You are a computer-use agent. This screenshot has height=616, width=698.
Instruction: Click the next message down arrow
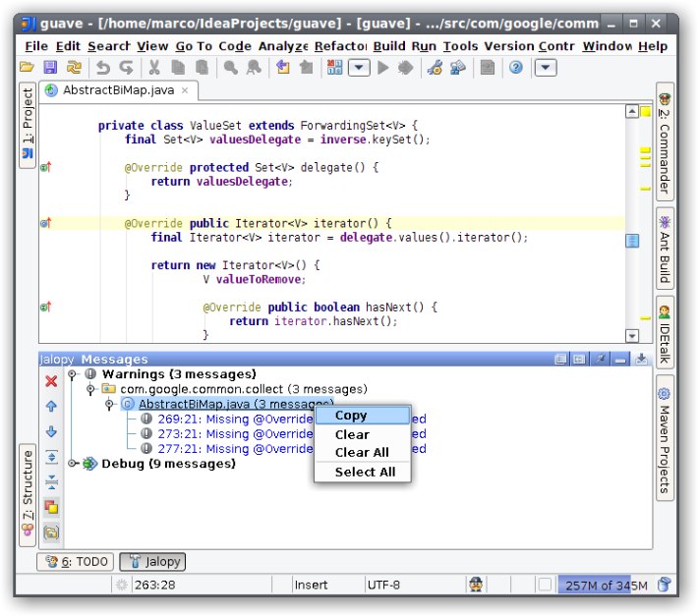51,431
